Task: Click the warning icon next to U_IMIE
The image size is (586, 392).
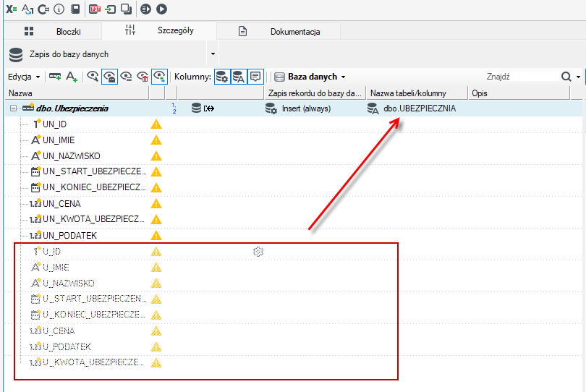Action: [156, 267]
